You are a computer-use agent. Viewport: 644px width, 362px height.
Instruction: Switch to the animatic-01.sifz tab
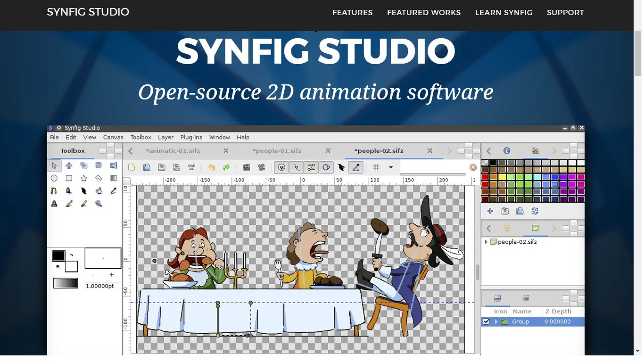pos(173,151)
